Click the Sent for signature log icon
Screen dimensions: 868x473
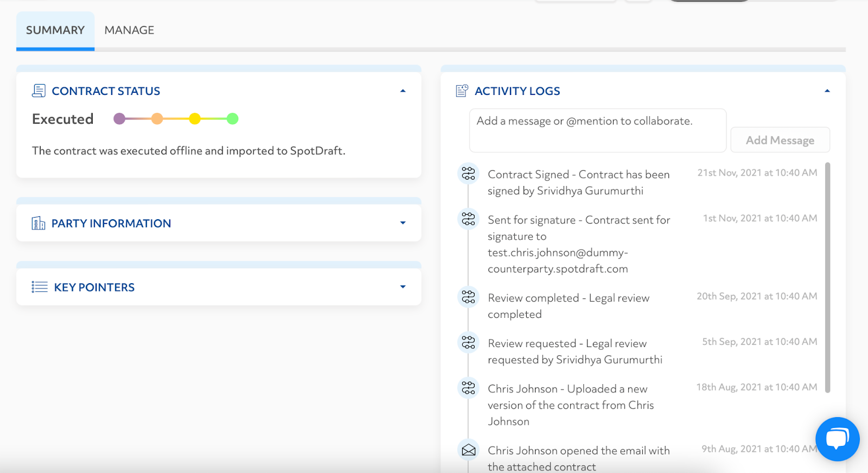pyautogui.click(x=468, y=219)
